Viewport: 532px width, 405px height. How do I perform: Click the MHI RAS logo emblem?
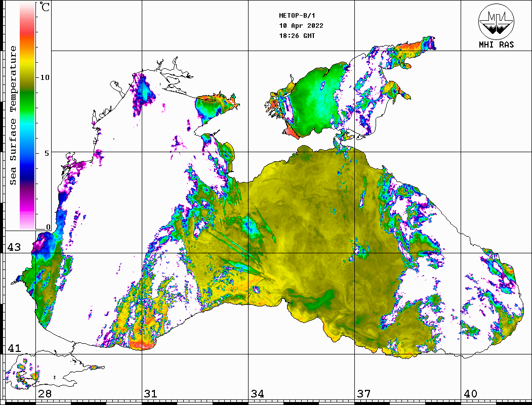(496, 21)
